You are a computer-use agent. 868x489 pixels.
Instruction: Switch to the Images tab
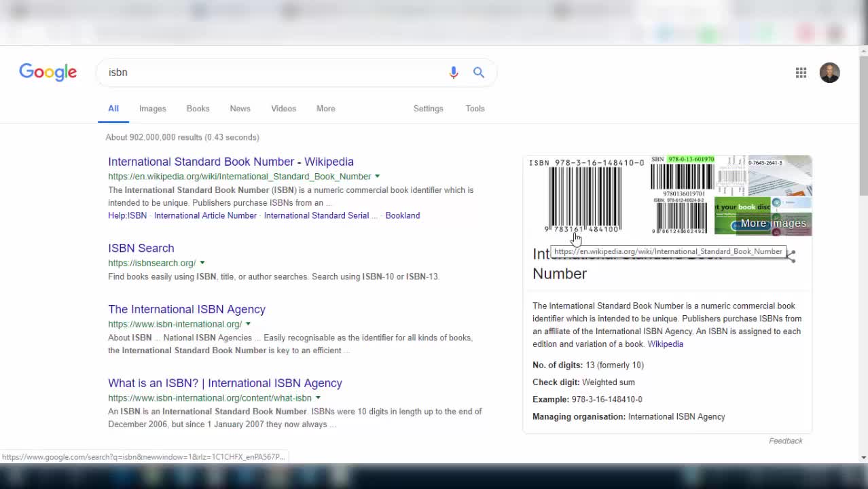pos(153,109)
